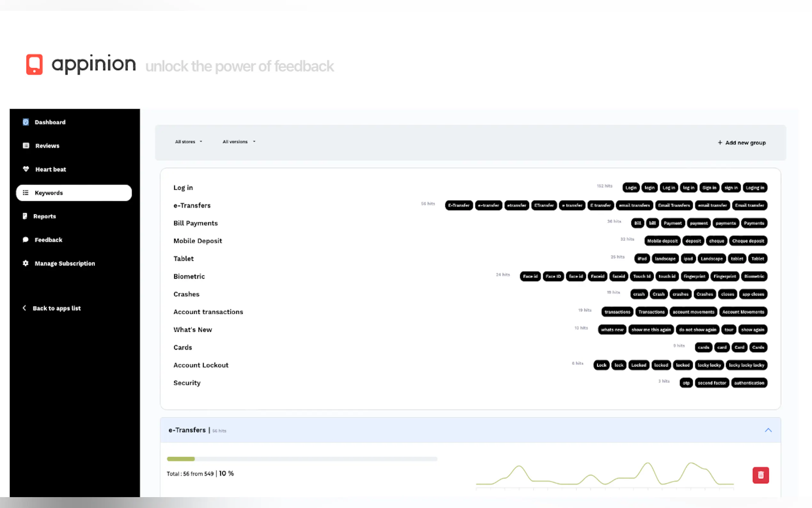Click the 'Cheque deposit' keyword tag
Image resolution: width=812 pixels, height=508 pixels.
point(748,241)
